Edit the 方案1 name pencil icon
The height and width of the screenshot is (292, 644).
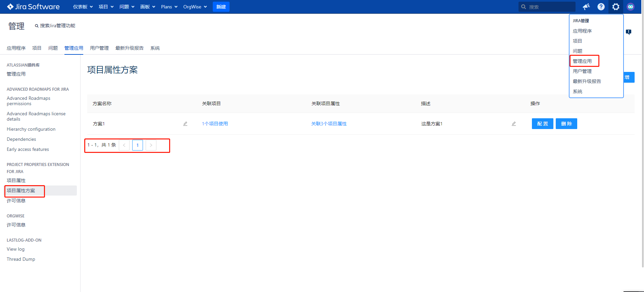tap(185, 124)
